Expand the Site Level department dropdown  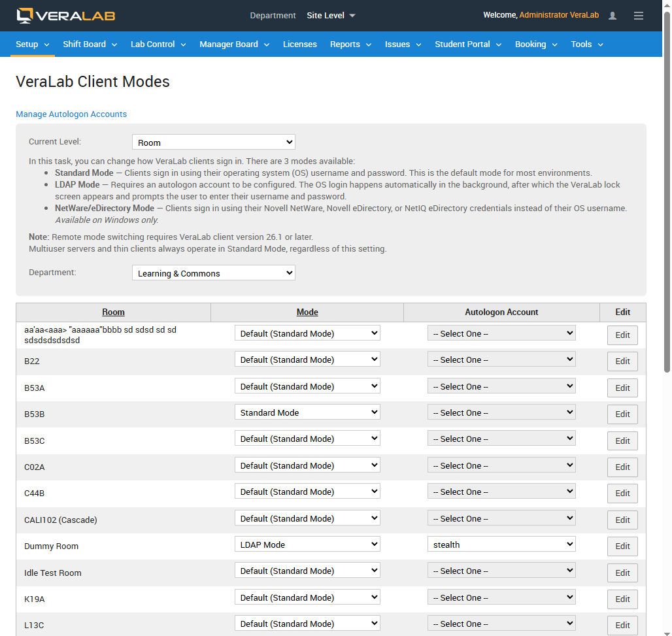pos(331,16)
